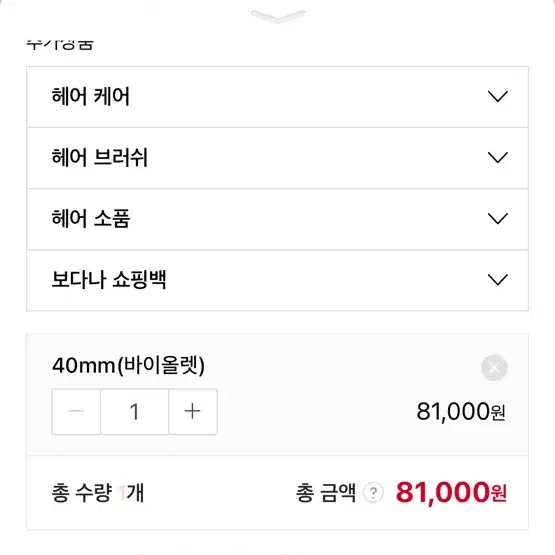Click the partially hidden 추가상품 heading

(60, 45)
